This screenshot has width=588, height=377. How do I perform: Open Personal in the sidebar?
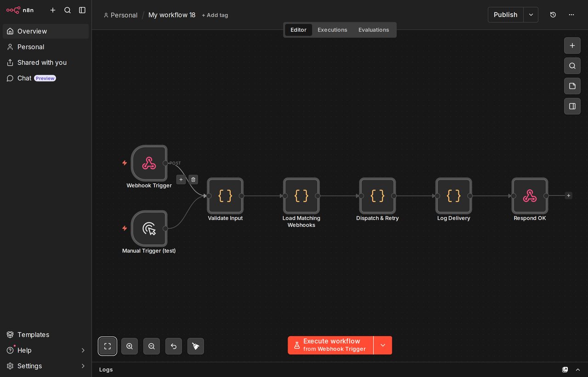pos(45,47)
